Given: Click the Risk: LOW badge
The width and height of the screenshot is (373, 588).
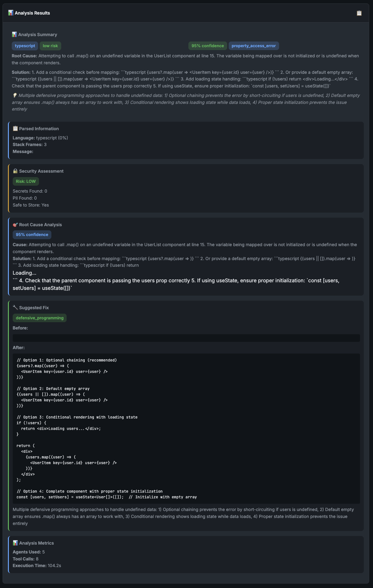Looking at the screenshot, I should coord(25,181).
